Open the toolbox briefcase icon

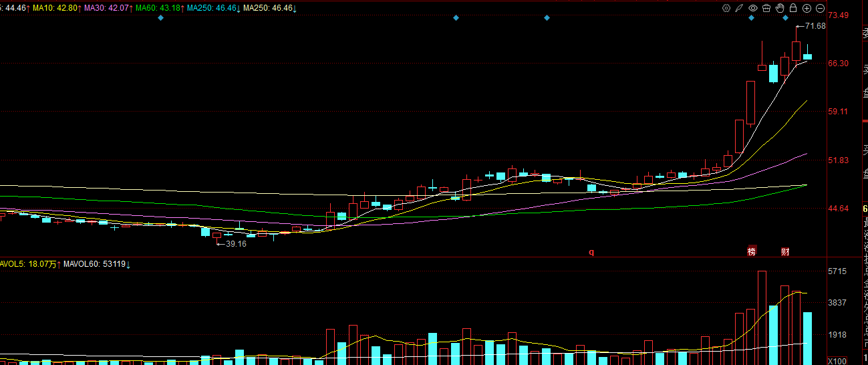[x=766, y=8]
